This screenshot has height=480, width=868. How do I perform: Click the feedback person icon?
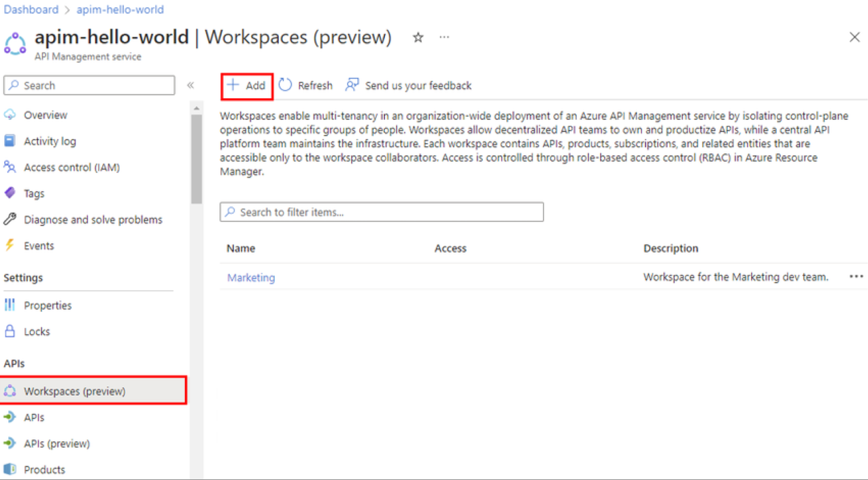point(352,84)
